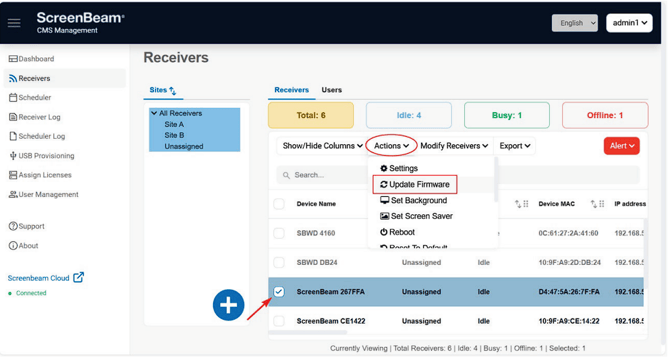670x360 pixels.
Task: Open Show/Hide Columns dropdown
Action: click(322, 146)
